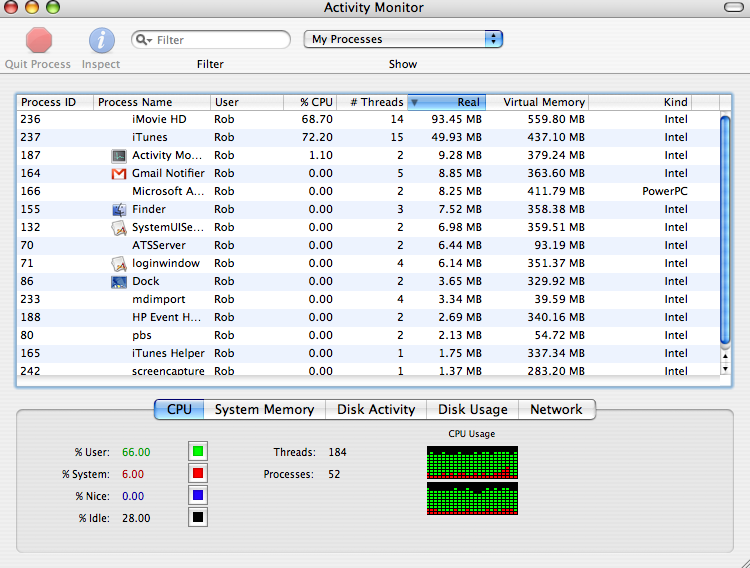Click into the Filter search field
Screen dimensions: 750x568
[211, 40]
